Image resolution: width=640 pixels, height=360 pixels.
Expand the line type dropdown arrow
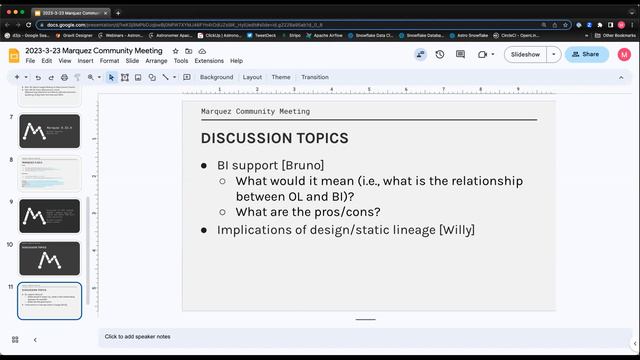tap(174, 77)
